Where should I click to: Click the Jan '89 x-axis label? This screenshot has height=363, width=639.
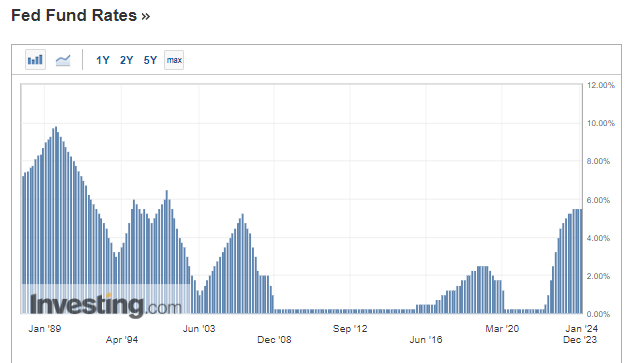(x=44, y=328)
